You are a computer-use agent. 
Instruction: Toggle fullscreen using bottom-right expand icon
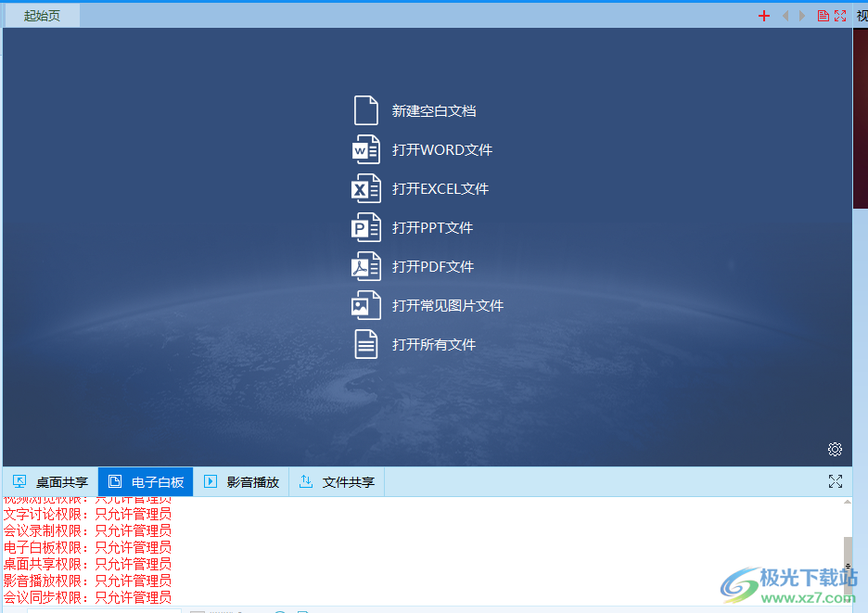tap(835, 481)
